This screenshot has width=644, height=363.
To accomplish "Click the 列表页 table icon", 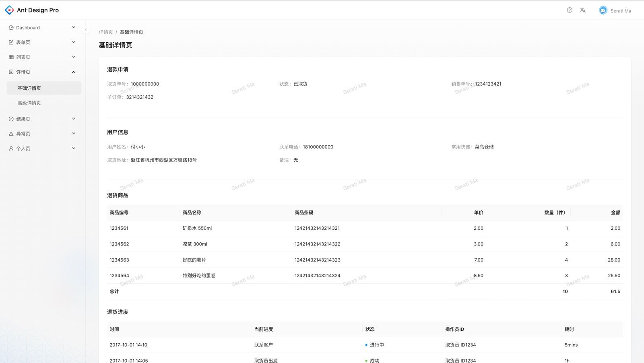I will click(11, 57).
